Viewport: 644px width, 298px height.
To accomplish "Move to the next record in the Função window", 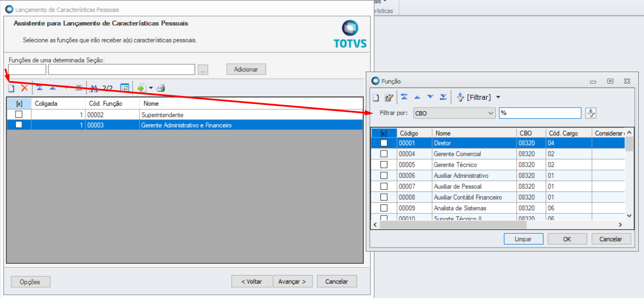I will (x=430, y=97).
